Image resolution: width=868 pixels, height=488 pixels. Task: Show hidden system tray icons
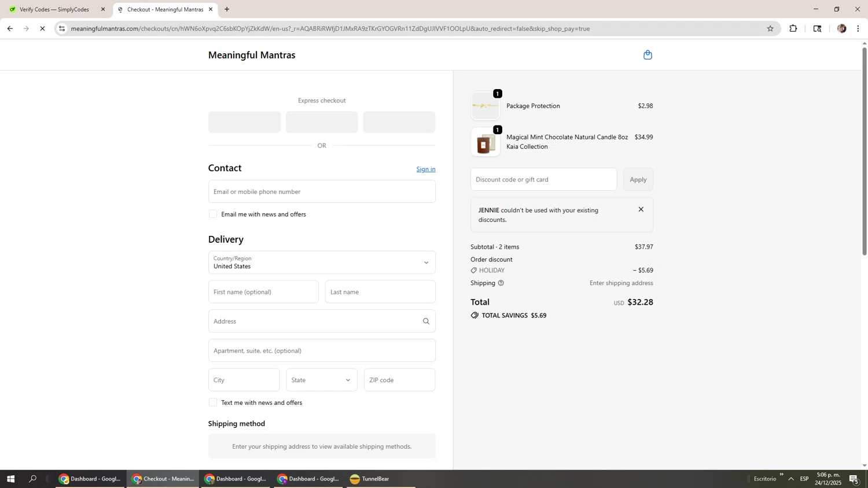point(791,479)
